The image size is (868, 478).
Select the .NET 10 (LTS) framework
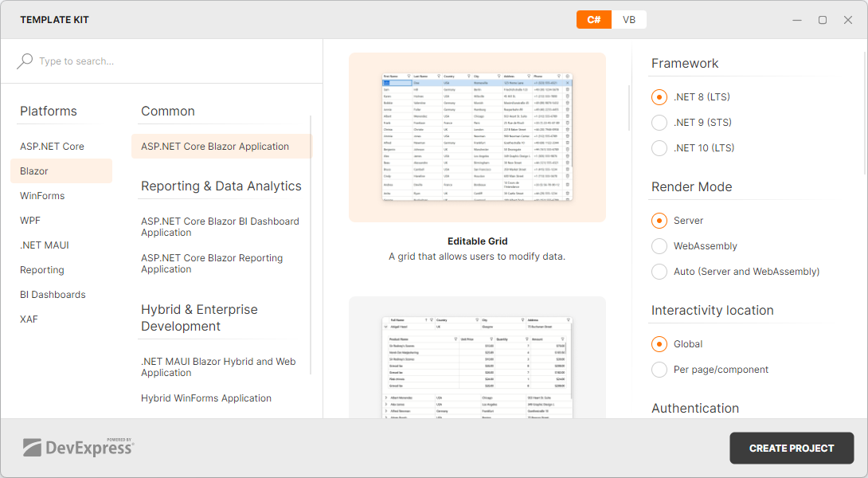pos(659,148)
